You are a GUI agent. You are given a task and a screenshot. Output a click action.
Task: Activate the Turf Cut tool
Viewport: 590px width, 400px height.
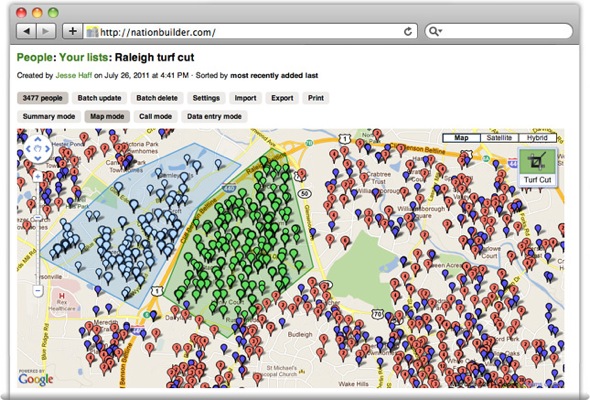point(537,167)
